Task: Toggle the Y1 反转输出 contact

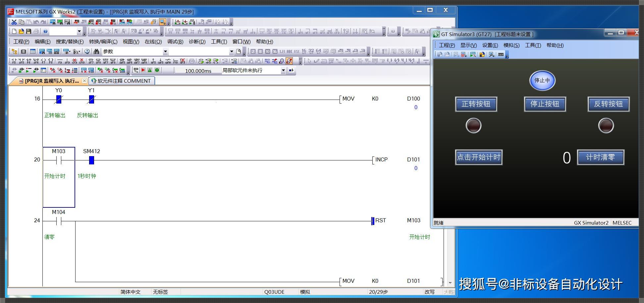Action: click(x=91, y=99)
